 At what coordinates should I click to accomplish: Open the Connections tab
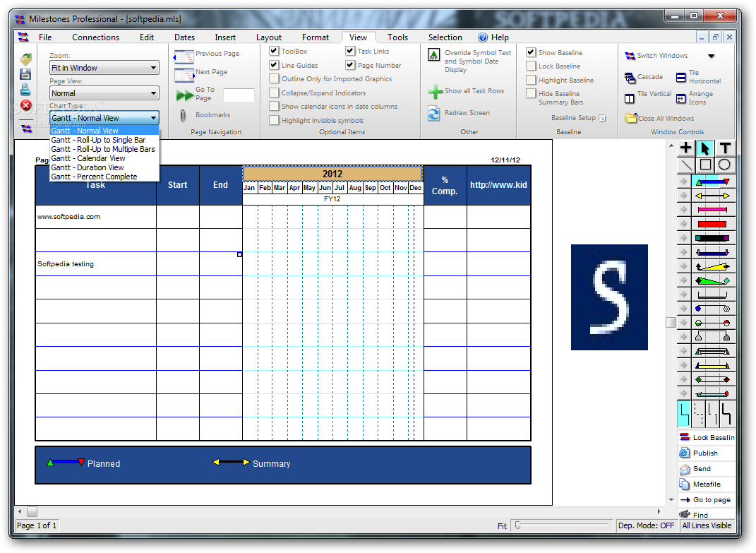pos(95,37)
